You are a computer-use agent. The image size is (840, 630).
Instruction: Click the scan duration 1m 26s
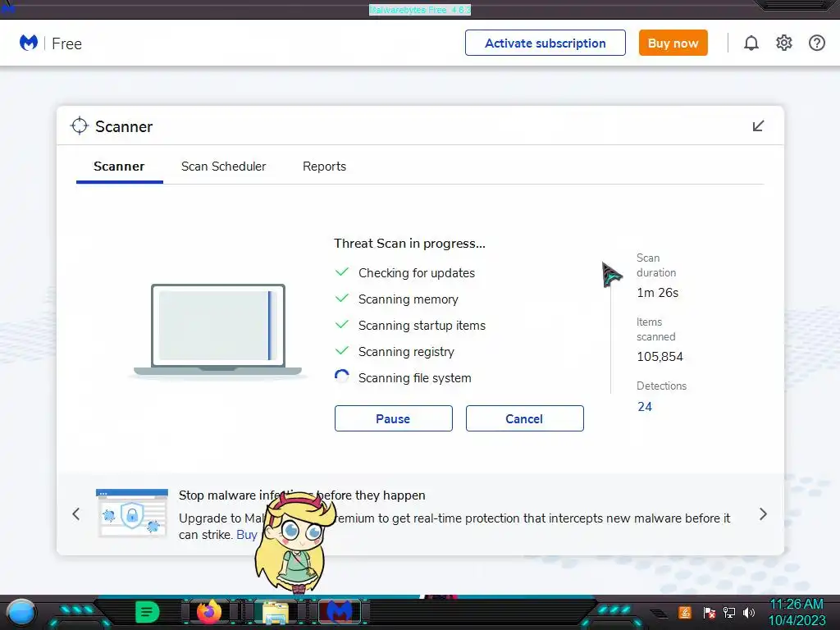click(x=657, y=293)
